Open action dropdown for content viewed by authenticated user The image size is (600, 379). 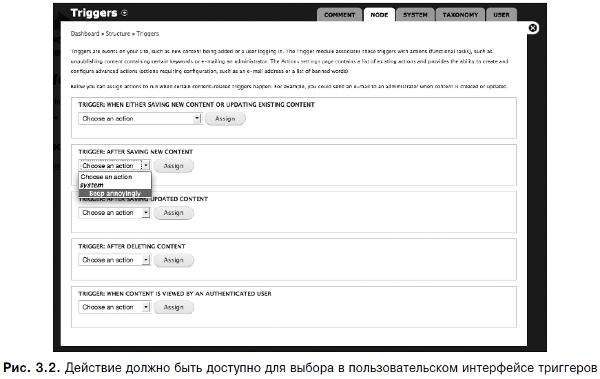coord(114,307)
